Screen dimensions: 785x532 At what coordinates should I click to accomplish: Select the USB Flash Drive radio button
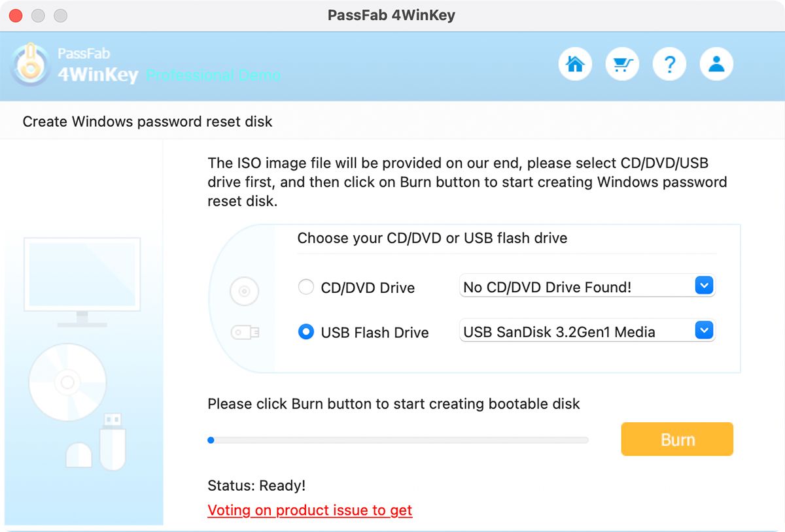tap(305, 332)
